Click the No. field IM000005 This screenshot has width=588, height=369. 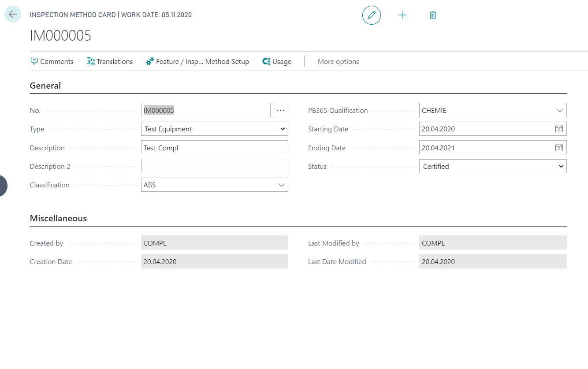206,110
